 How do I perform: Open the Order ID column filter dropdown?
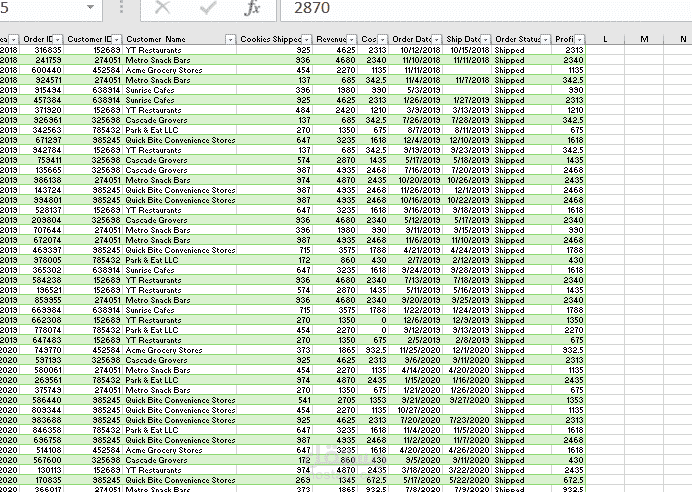click(57, 40)
